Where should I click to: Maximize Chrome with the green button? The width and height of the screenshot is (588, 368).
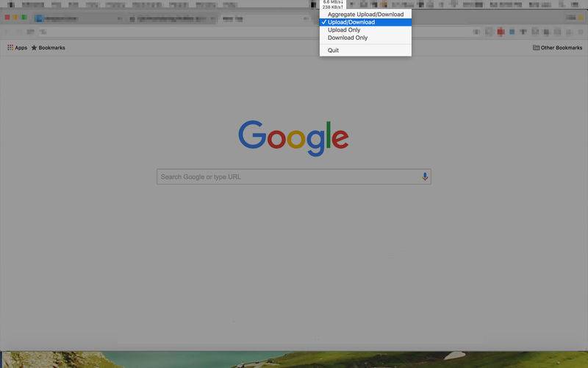(x=24, y=17)
